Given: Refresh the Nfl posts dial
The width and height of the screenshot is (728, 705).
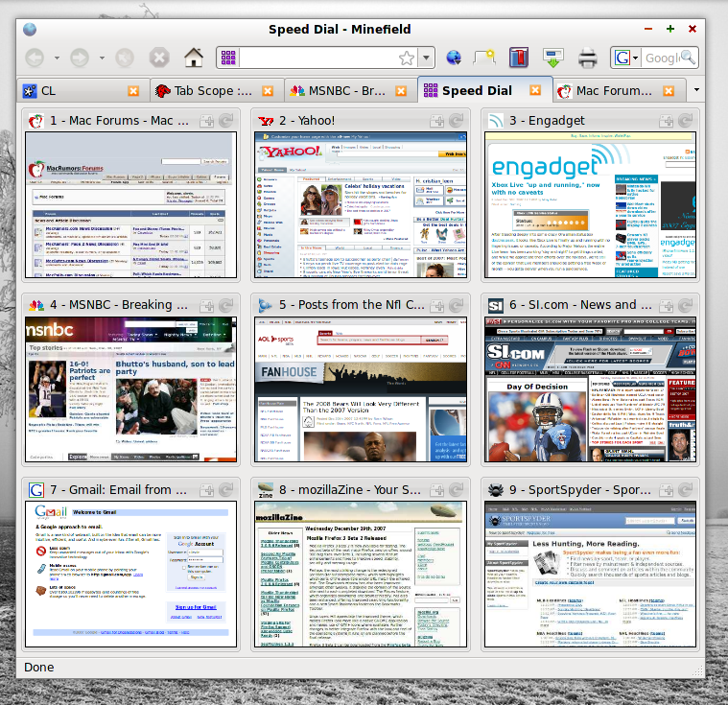Looking at the screenshot, I should click(456, 305).
